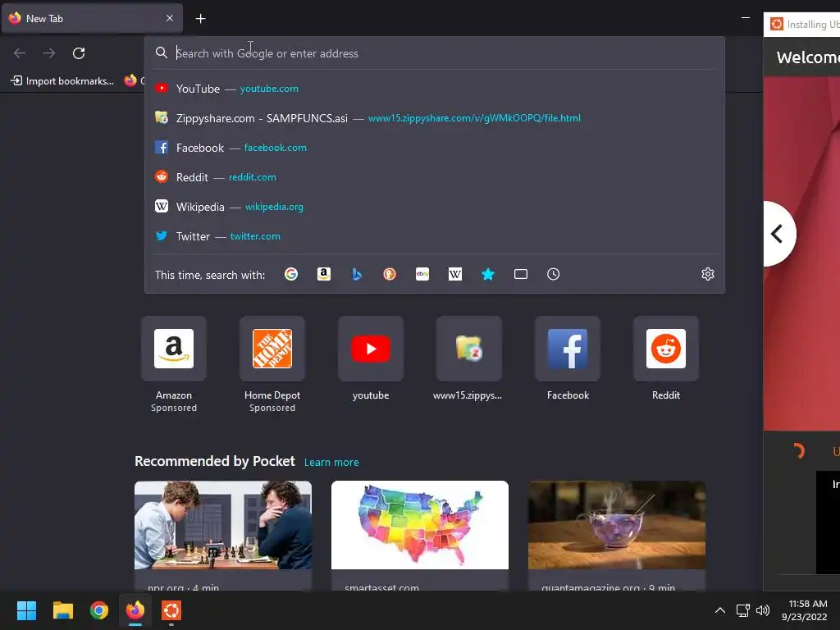Viewport: 840px width, 630px height.
Task: Search this time with eBay icon
Action: tap(422, 274)
